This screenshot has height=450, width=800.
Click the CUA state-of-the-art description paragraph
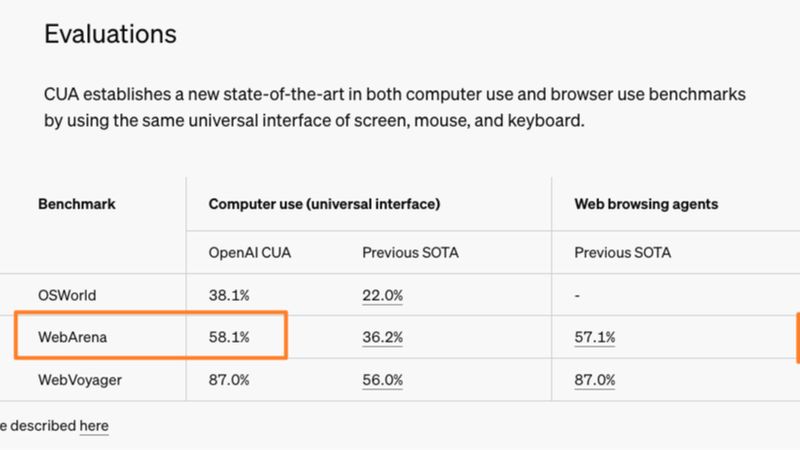coord(395,107)
